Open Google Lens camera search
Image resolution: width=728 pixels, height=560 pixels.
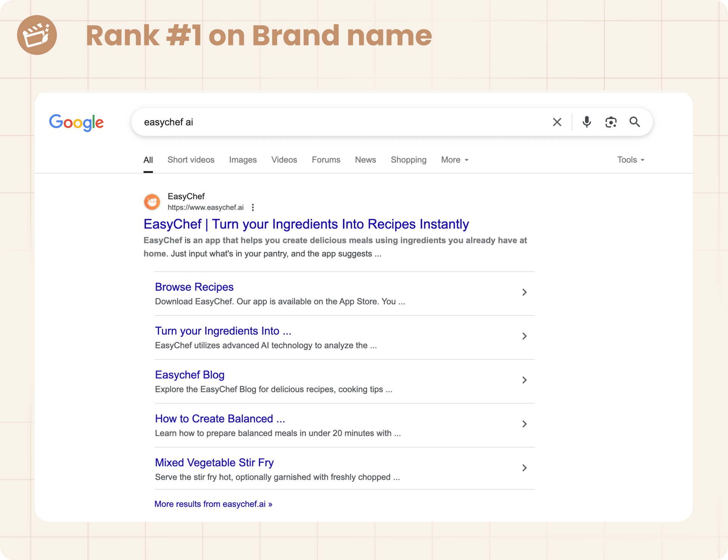pos(611,122)
